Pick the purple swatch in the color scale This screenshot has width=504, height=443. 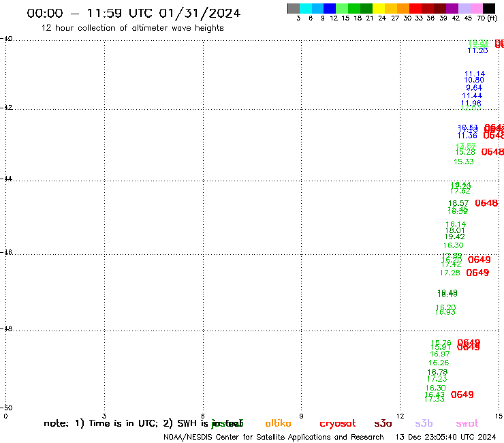click(452, 8)
